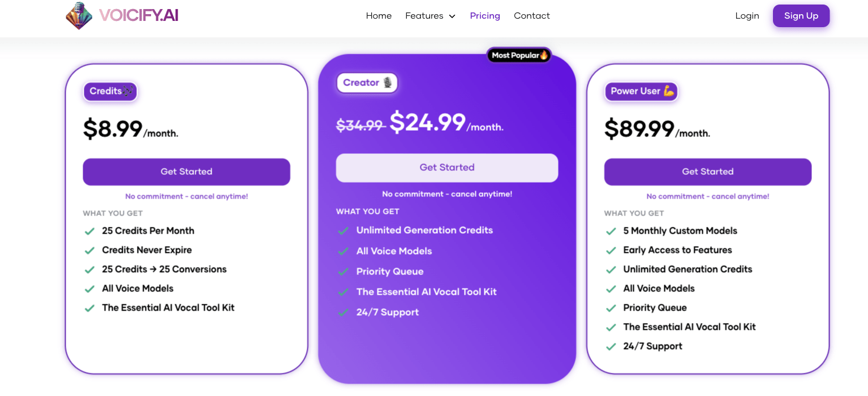Viewport: 868px width, 396px height.
Task: Click the checkmark beside 5 Monthly Custom Models
Action: [x=611, y=231]
